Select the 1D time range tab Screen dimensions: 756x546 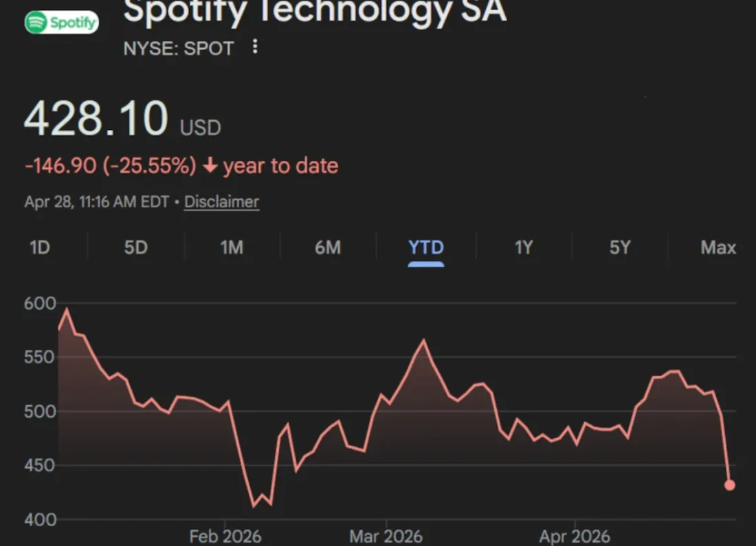click(39, 247)
